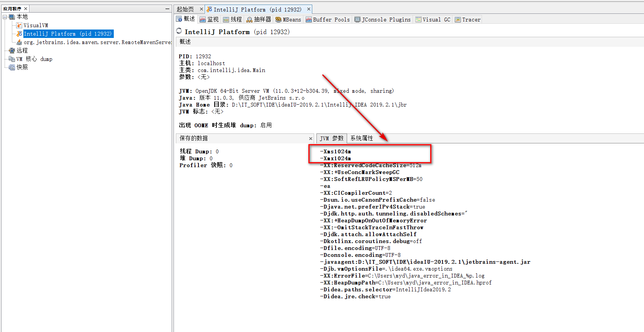
Task: Click the 远程 remote hosts icon
Action: click(x=12, y=51)
